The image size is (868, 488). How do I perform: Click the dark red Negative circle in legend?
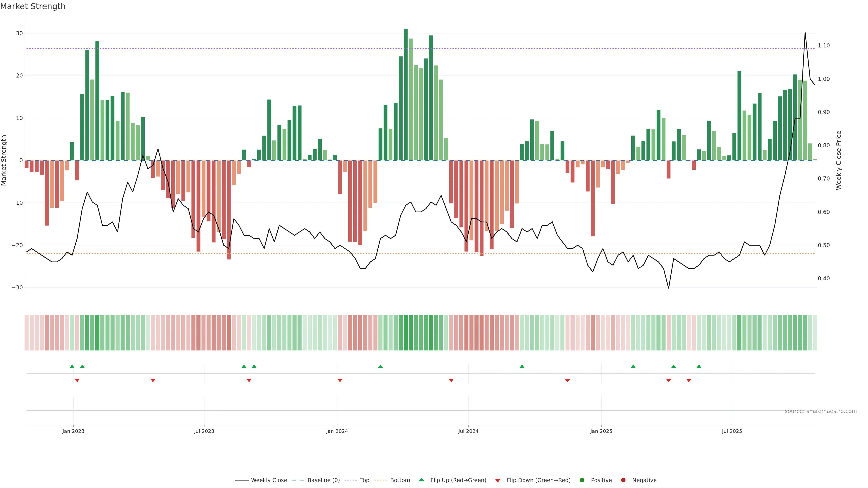(x=623, y=480)
